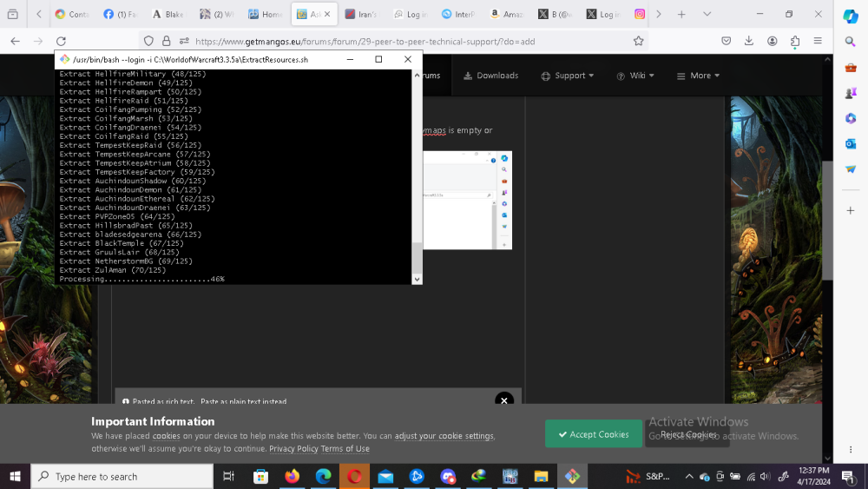The height and width of the screenshot is (489, 868).
Task: Open the Pocket save icon
Action: [x=727, y=41]
